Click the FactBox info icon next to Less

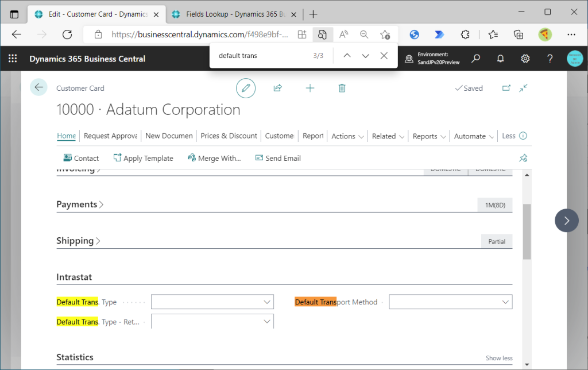523,136
